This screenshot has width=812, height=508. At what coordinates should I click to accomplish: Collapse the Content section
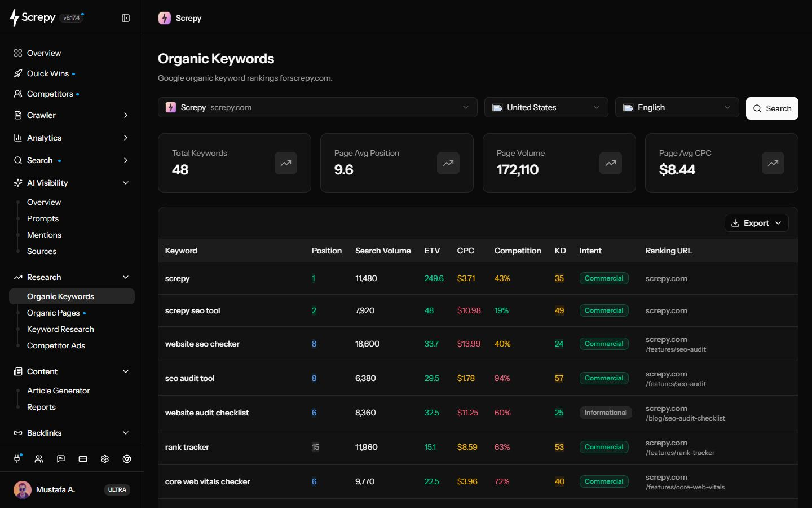pos(72,371)
